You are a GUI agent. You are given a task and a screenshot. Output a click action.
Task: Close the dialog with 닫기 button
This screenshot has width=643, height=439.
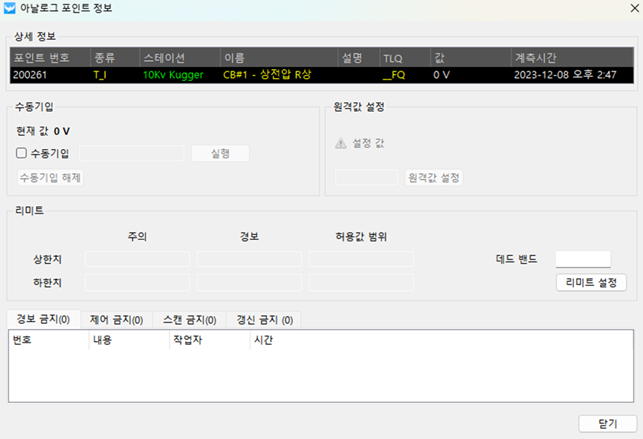pyautogui.click(x=607, y=423)
